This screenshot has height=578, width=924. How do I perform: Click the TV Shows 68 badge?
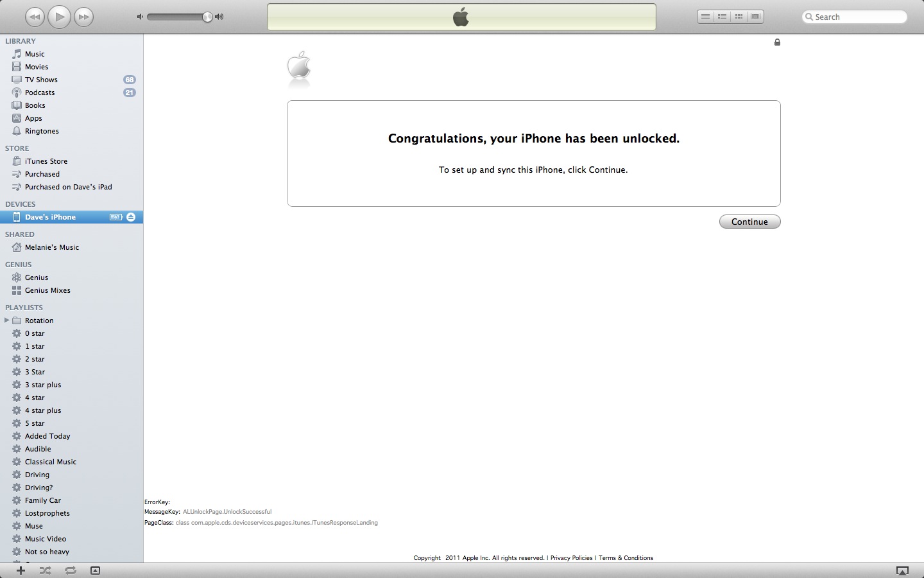(130, 80)
